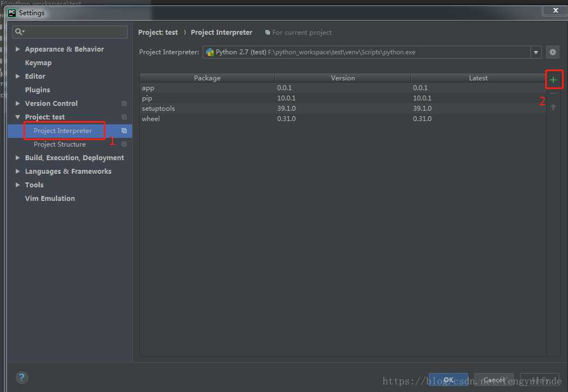This screenshot has width=568, height=392.
Task: Select Vim Emulation in settings tree
Action: click(50, 198)
